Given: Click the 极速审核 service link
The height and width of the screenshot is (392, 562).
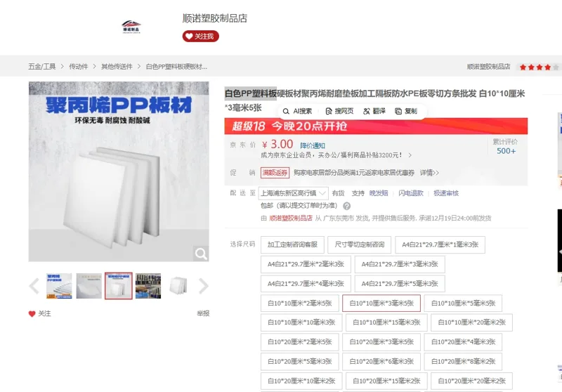Looking at the screenshot, I should (446, 193).
